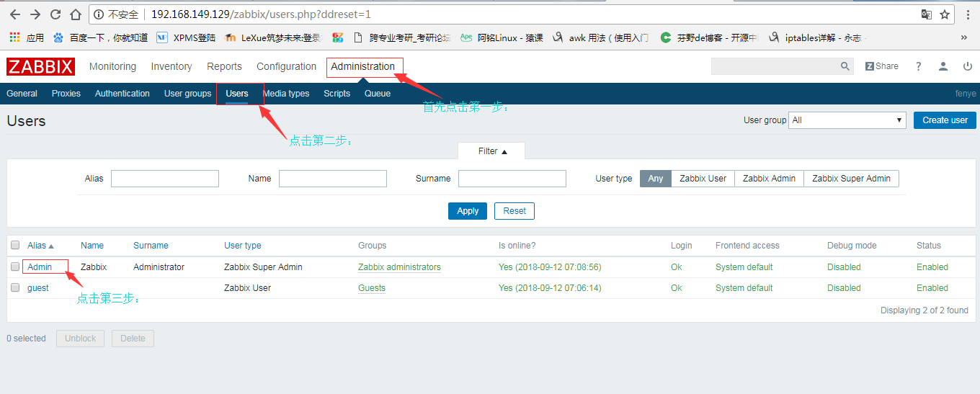This screenshot has height=394, width=980.
Task: Open Zabbix administrators group link
Action: (399, 267)
